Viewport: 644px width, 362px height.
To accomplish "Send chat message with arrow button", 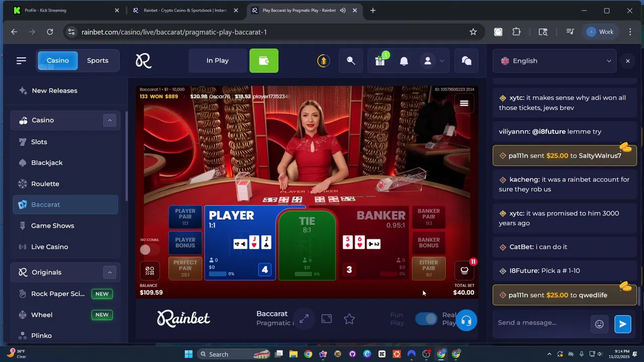I will click(622, 324).
